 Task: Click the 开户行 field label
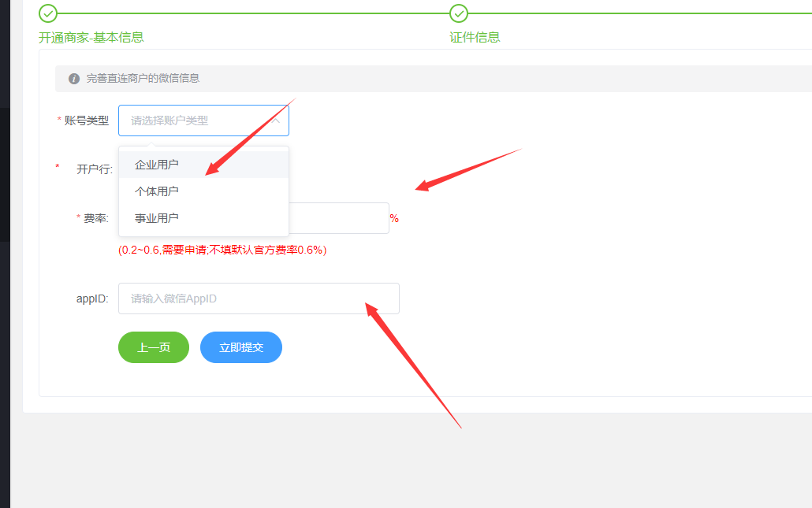(95, 169)
